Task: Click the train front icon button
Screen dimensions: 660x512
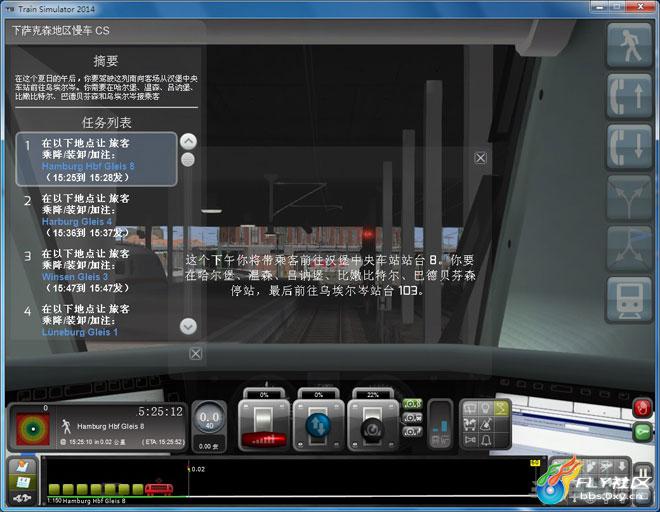Action: [x=629, y=300]
